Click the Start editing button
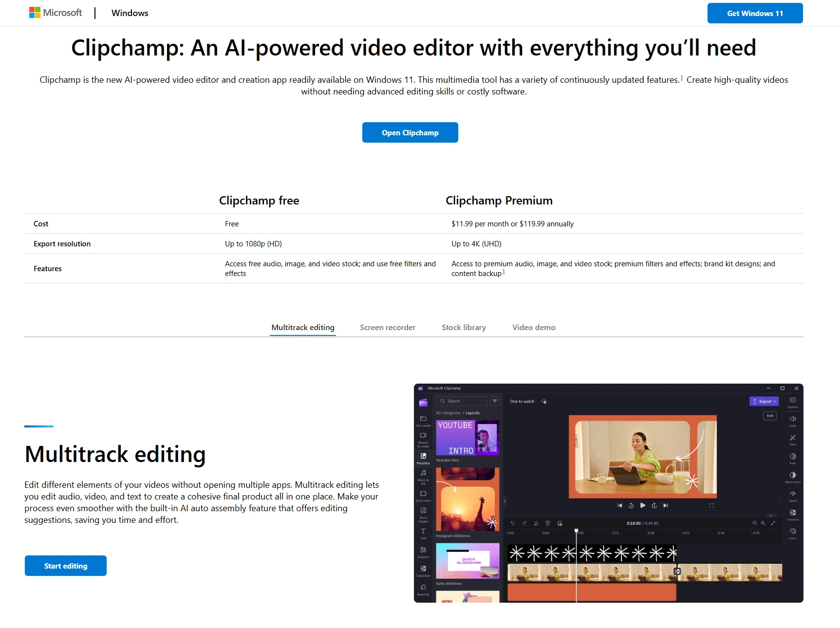This screenshot has height=628, width=840. click(66, 566)
